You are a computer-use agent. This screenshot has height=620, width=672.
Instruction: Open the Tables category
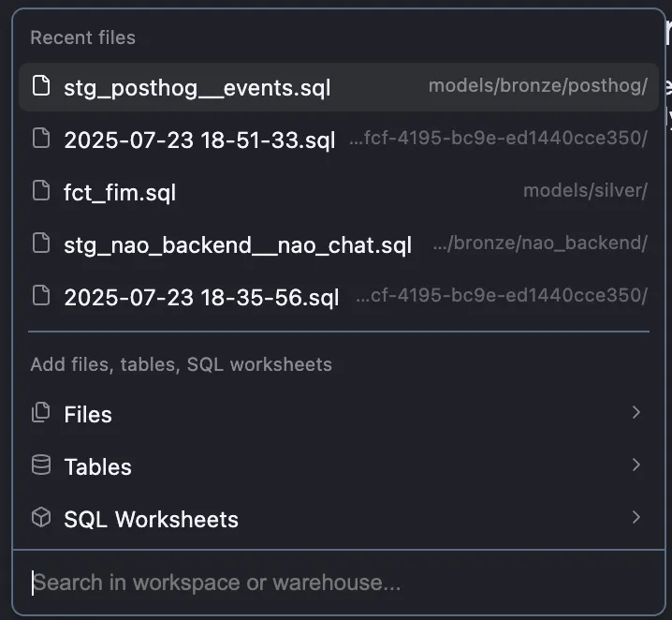tap(97, 466)
